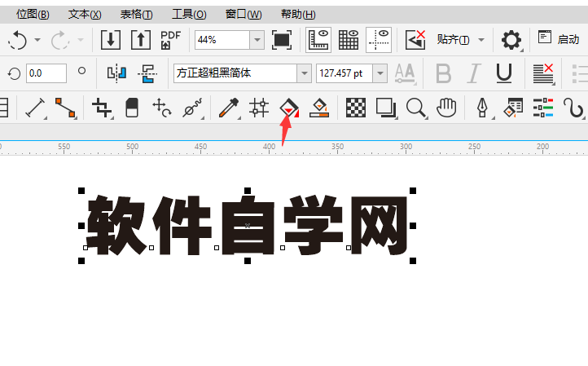The width and height of the screenshot is (588, 366).
Task: Click the Publish to PDF icon
Action: coord(171,40)
